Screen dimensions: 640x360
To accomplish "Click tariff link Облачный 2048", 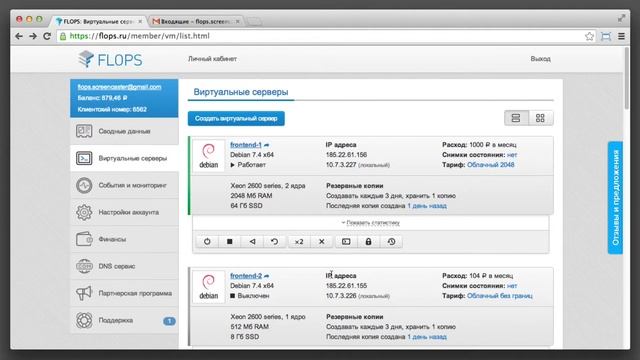I will click(490, 165).
